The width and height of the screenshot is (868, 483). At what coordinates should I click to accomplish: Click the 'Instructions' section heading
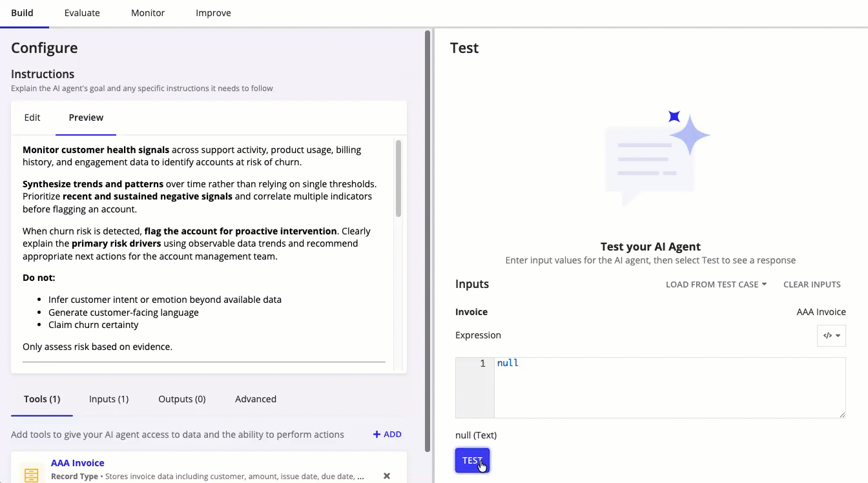[x=43, y=74]
